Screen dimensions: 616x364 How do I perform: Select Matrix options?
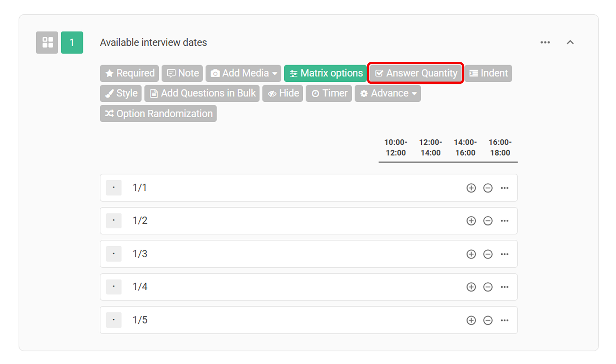click(325, 73)
